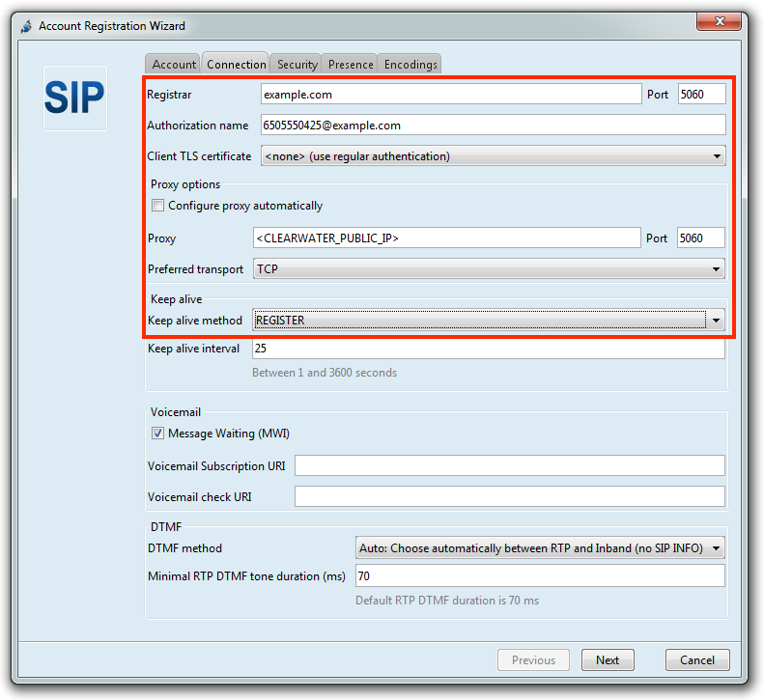764x700 pixels.
Task: Click the Keep alive interval field
Action: [x=488, y=349]
